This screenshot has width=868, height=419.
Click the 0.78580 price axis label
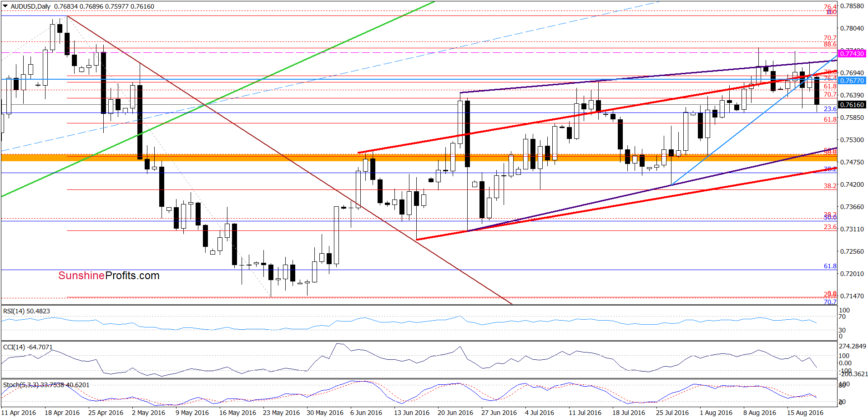coord(852,6)
